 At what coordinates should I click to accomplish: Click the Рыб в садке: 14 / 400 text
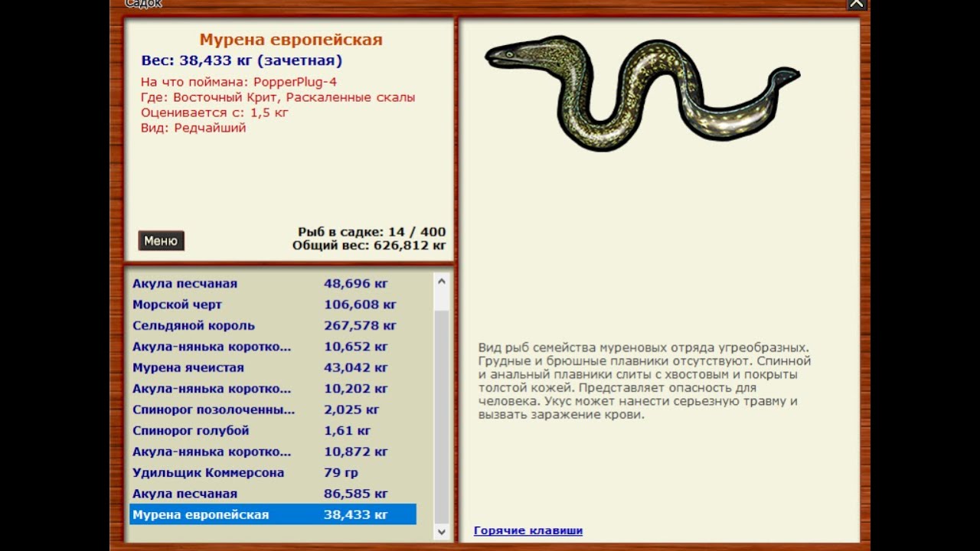[372, 232]
